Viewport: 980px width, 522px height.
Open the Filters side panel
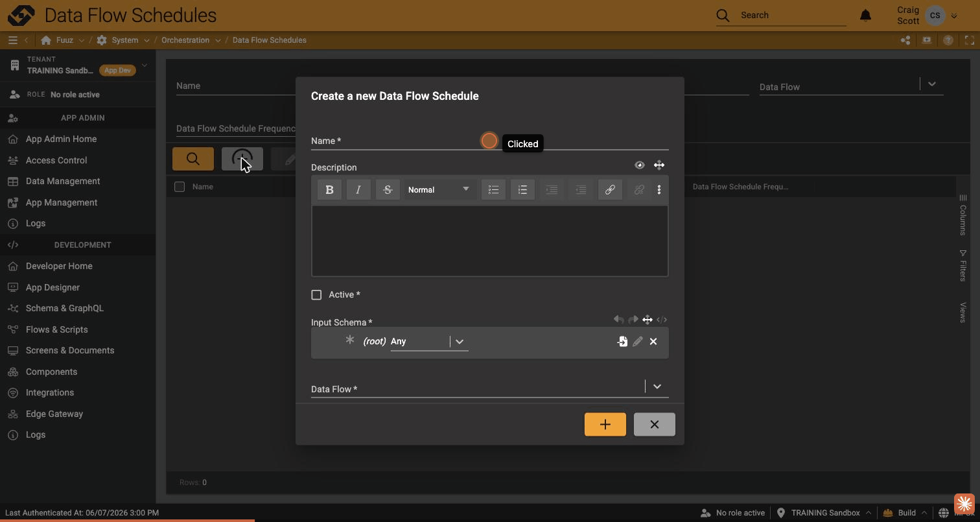click(963, 265)
